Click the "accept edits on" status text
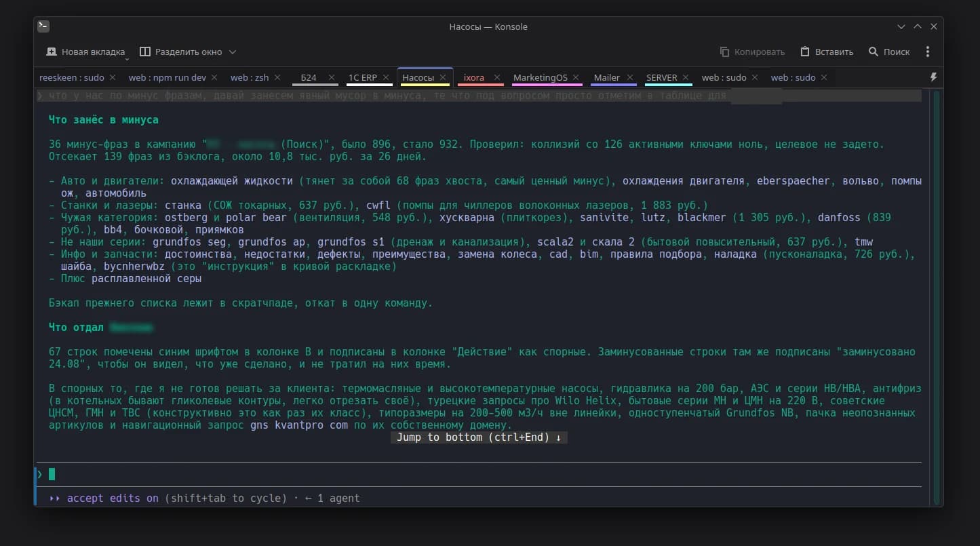 pos(113,498)
